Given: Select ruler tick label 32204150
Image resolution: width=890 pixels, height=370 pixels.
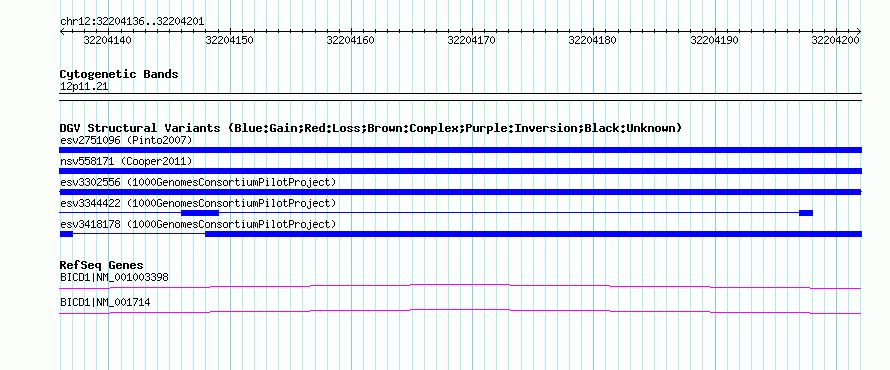Looking at the screenshot, I should coord(229,40).
